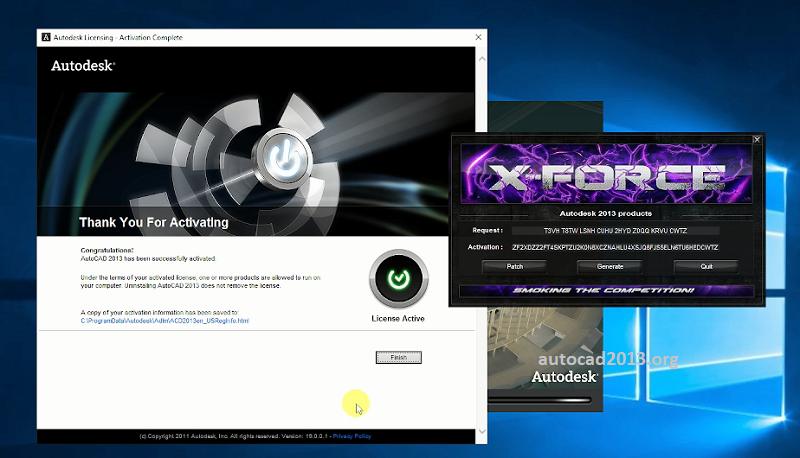
Task: Click the Generate button in X-Force
Action: tap(610, 267)
